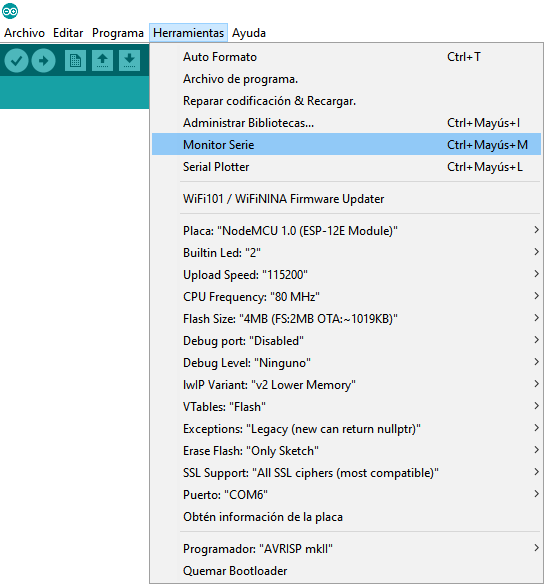
Task: Choose Auto Formato option
Action: pyautogui.click(x=346, y=57)
